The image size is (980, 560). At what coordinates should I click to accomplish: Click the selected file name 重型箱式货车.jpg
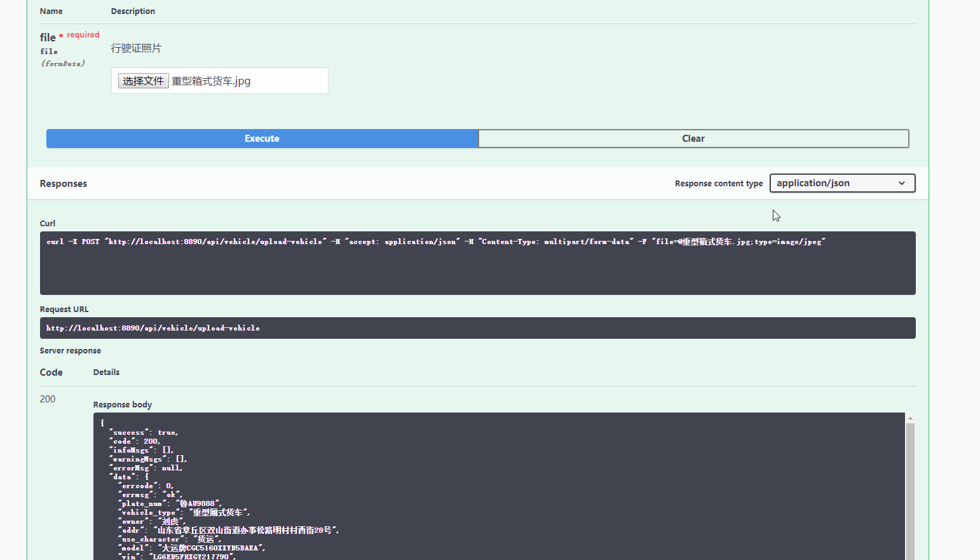tap(211, 81)
